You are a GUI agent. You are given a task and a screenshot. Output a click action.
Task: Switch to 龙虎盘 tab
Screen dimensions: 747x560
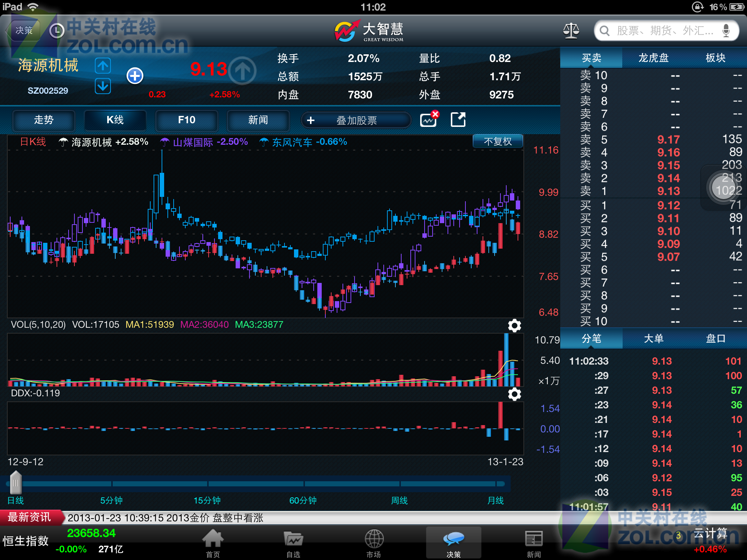[653, 58]
